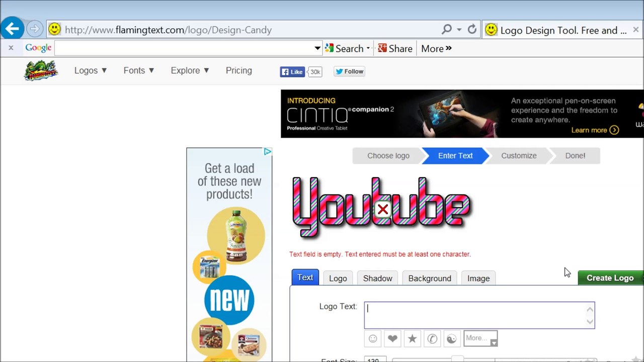Open the Shadow tab
This screenshot has width=644, height=362.
378,278
